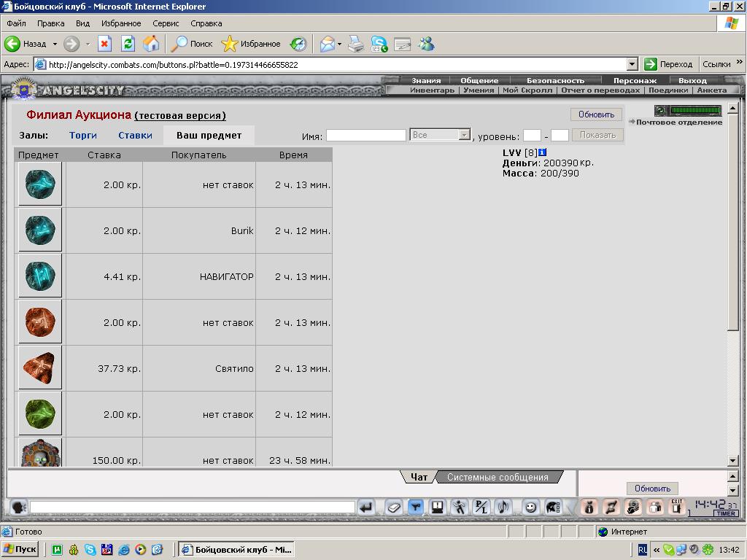Image resolution: width=747 pixels, height=560 pixels.
Task: Open the History clock icon
Action: point(298,44)
